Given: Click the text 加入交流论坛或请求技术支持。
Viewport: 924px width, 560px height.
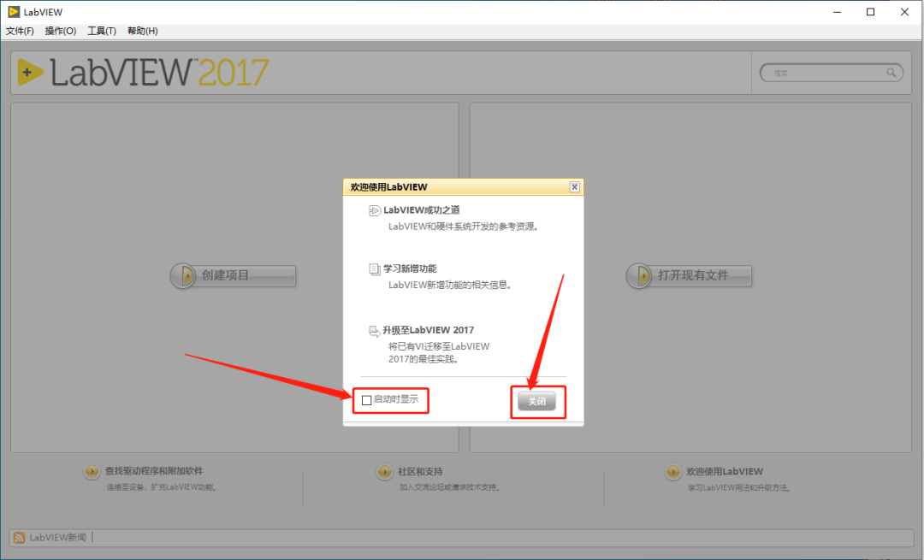Looking at the screenshot, I should tap(450, 487).
